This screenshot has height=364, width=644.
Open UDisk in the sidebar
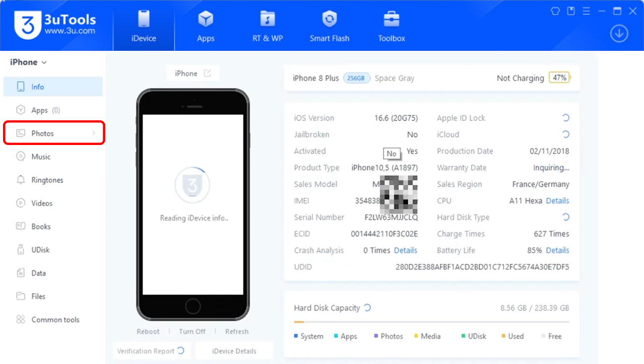pyautogui.click(x=41, y=249)
